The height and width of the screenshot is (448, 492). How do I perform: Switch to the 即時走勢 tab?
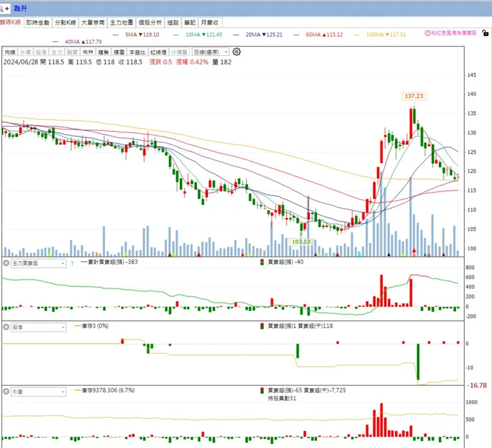(38, 23)
